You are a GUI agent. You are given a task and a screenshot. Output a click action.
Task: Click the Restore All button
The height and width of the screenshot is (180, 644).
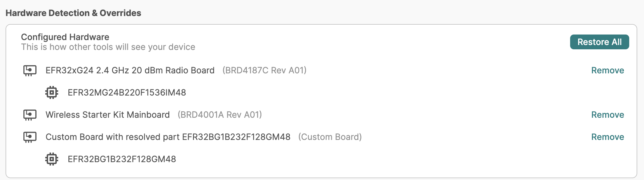point(599,42)
